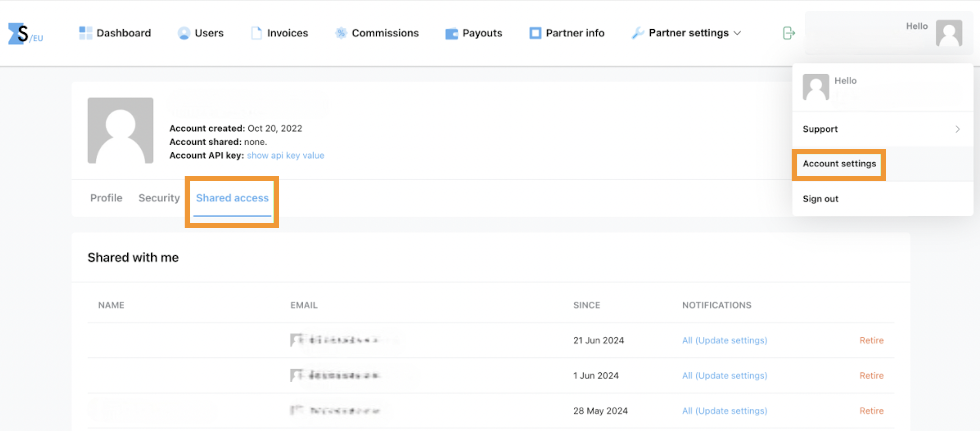
Task: Click the Commissions percent icon
Action: click(x=341, y=33)
